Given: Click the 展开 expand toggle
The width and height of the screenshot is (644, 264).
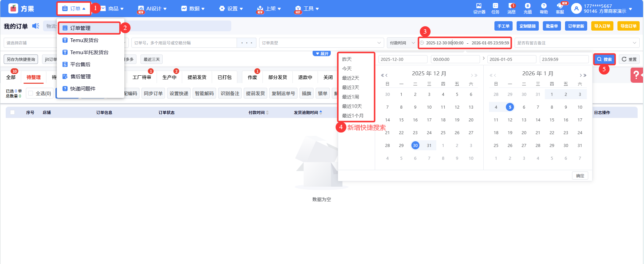Looking at the screenshot, I should tap(322, 54).
